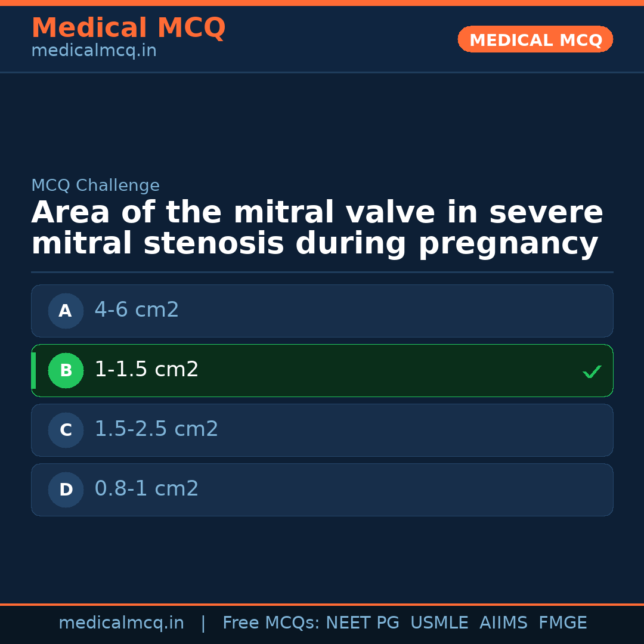Choose "AIIMS" in the footer

(x=503, y=623)
